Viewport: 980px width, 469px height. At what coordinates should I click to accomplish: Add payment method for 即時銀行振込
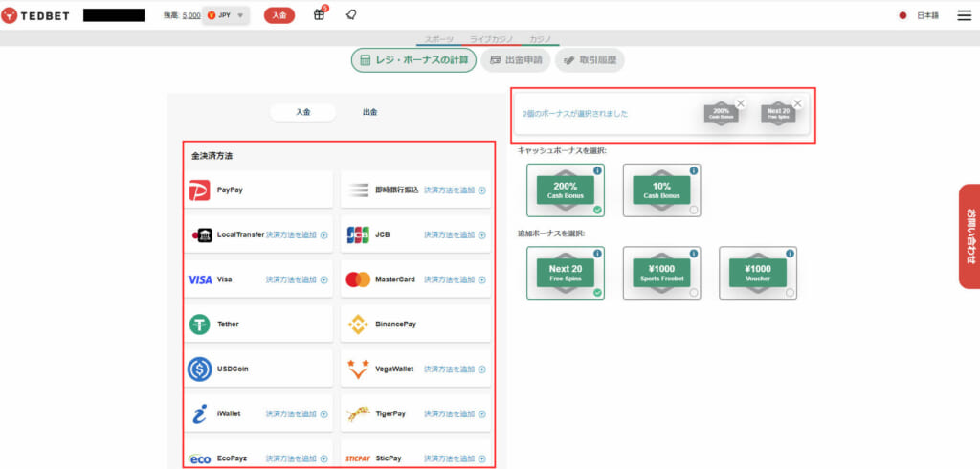tap(455, 190)
